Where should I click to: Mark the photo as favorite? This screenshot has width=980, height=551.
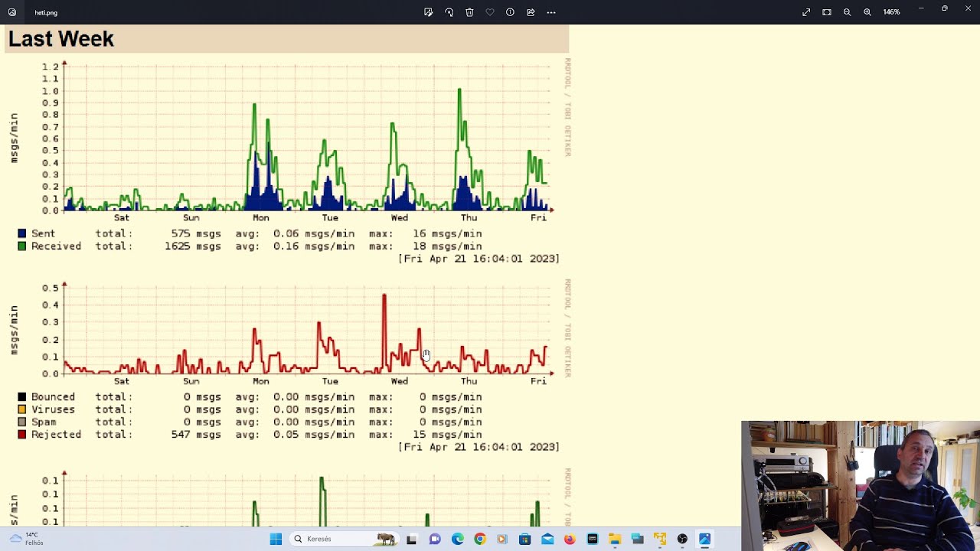coord(490,12)
